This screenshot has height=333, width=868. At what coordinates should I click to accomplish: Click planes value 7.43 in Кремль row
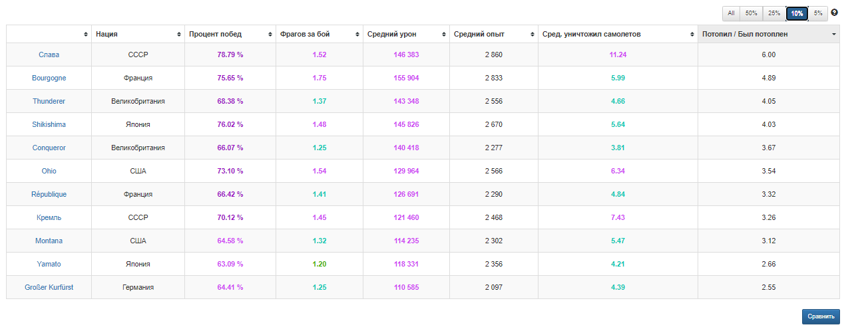[618, 217]
